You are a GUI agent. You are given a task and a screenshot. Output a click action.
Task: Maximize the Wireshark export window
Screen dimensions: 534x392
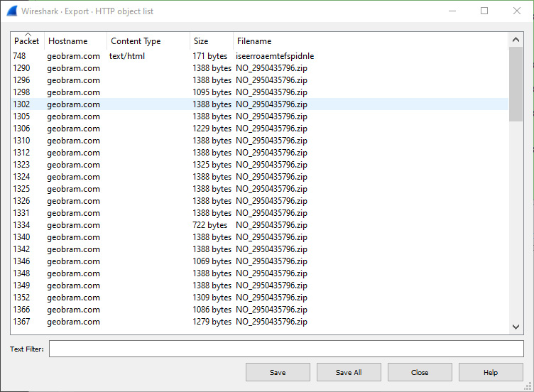484,11
